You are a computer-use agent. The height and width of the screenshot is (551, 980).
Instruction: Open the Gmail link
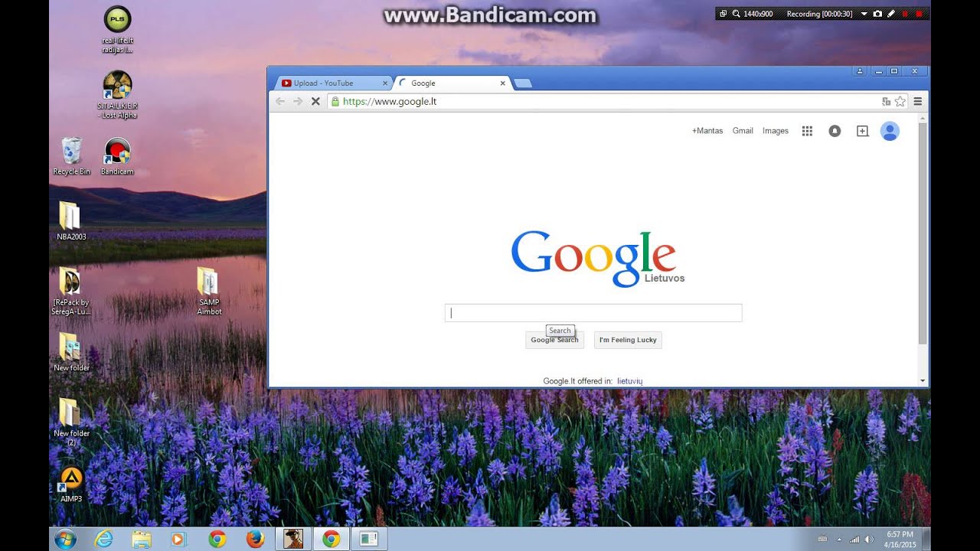pyautogui.click(x=743, y=131)
